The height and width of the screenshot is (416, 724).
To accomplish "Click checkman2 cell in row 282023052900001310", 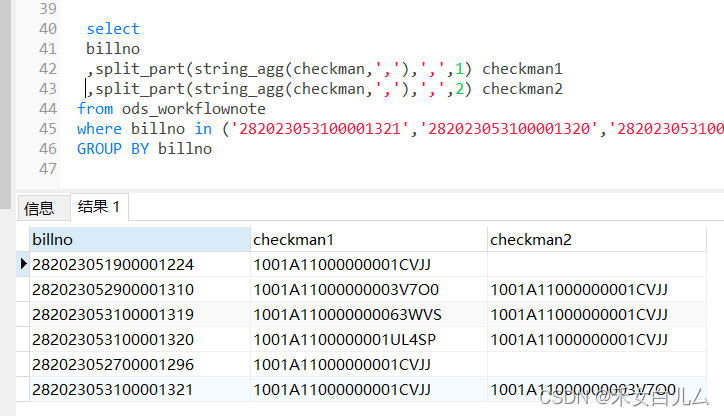I will (x=597, y=289).
